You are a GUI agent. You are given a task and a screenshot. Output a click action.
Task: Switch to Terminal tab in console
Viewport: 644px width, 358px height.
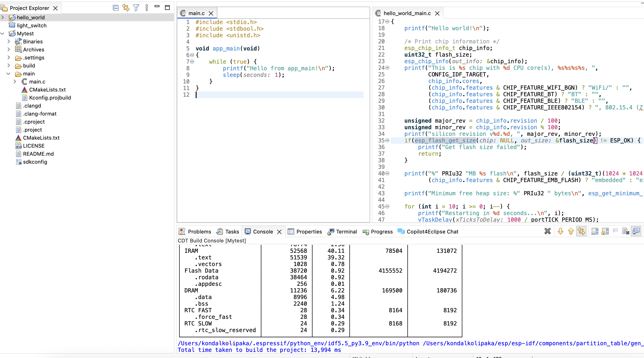click(347, 231)
